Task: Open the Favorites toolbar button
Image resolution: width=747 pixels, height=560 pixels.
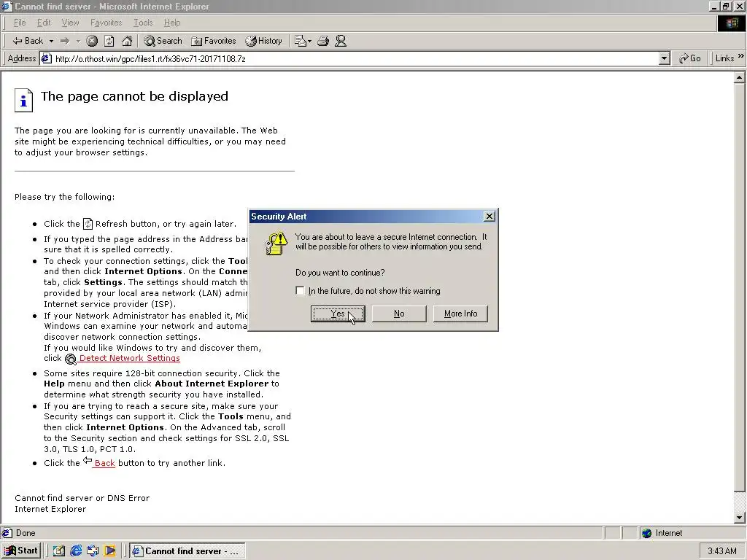Action: pos(214,41)
